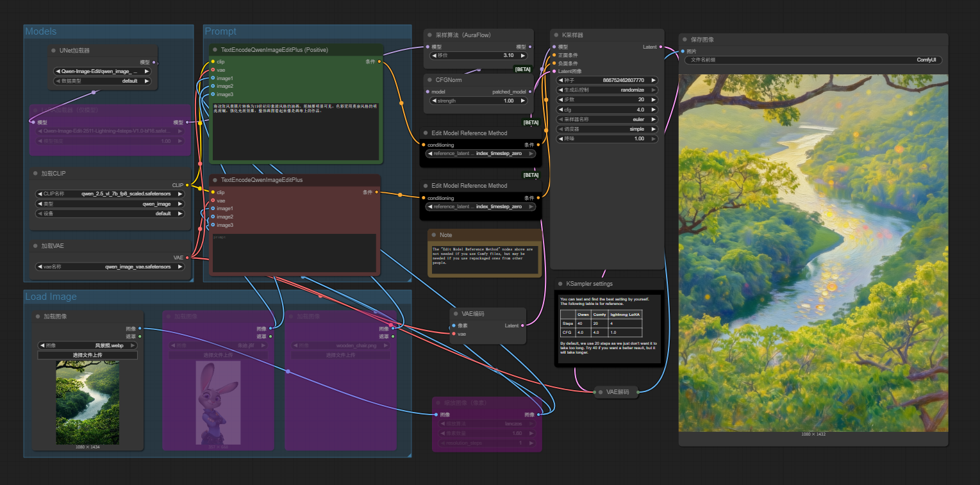Click the generated oil-painting output image preview
980x485 pixels.
pyautogui.click(x=813, y=253)
